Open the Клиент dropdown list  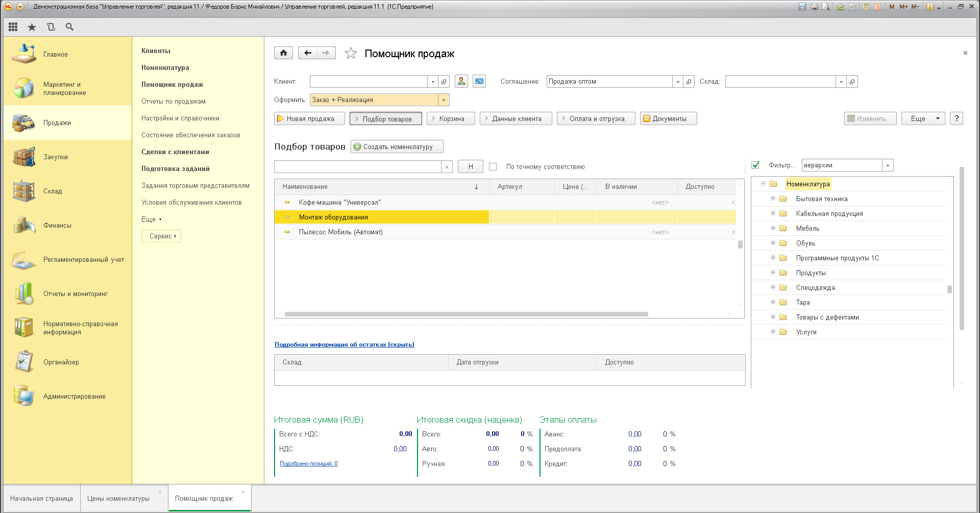433,82
